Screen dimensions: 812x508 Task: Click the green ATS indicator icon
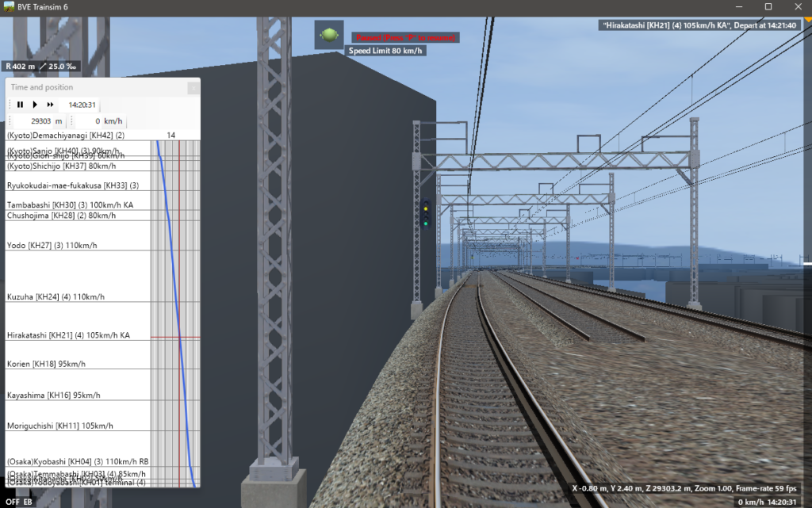(328, 36)
